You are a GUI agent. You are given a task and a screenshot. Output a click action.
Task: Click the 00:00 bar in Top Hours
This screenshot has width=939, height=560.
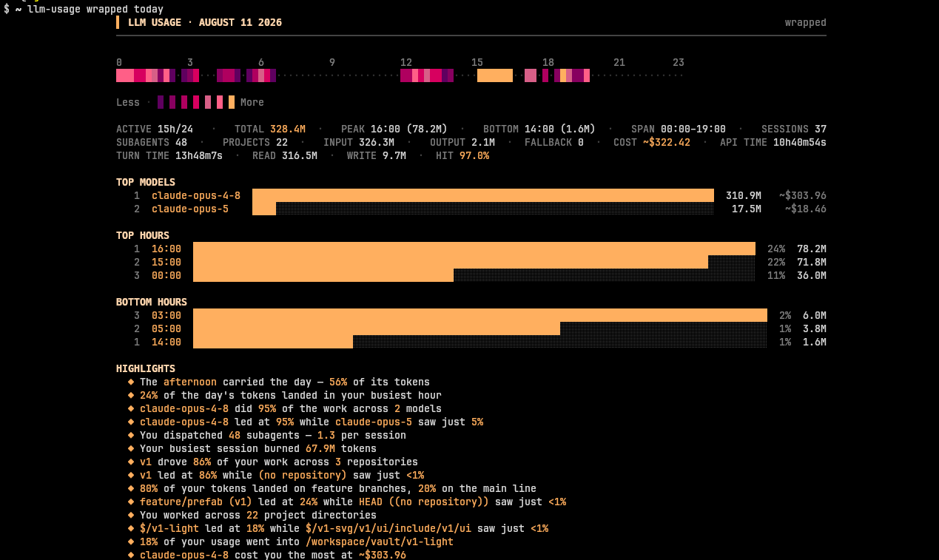pos(323,275)
